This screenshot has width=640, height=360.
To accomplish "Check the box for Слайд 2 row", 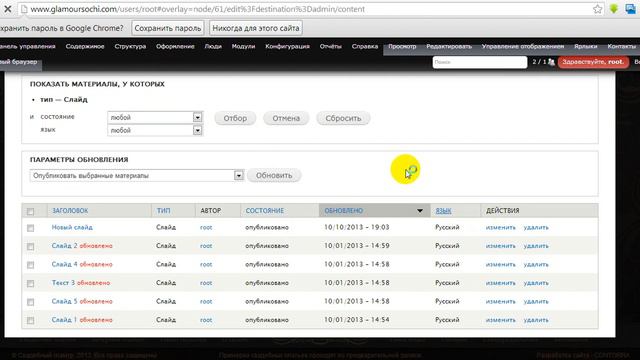I will coord(30,247).
